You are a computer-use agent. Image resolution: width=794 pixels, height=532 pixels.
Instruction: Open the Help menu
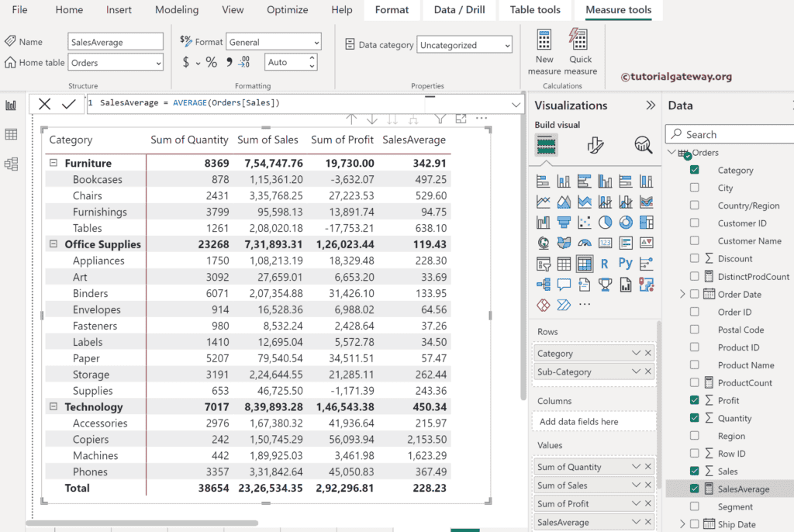click(341, 10)
